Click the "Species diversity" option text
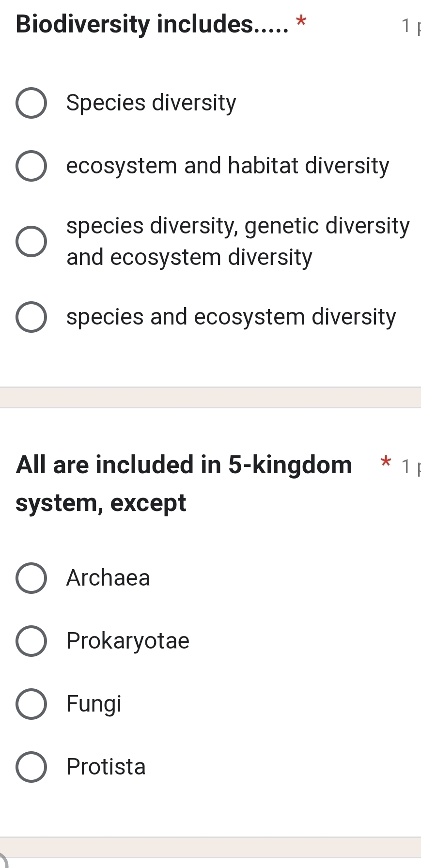The width and height of the screenshot is (421, 868). [151, 103]
